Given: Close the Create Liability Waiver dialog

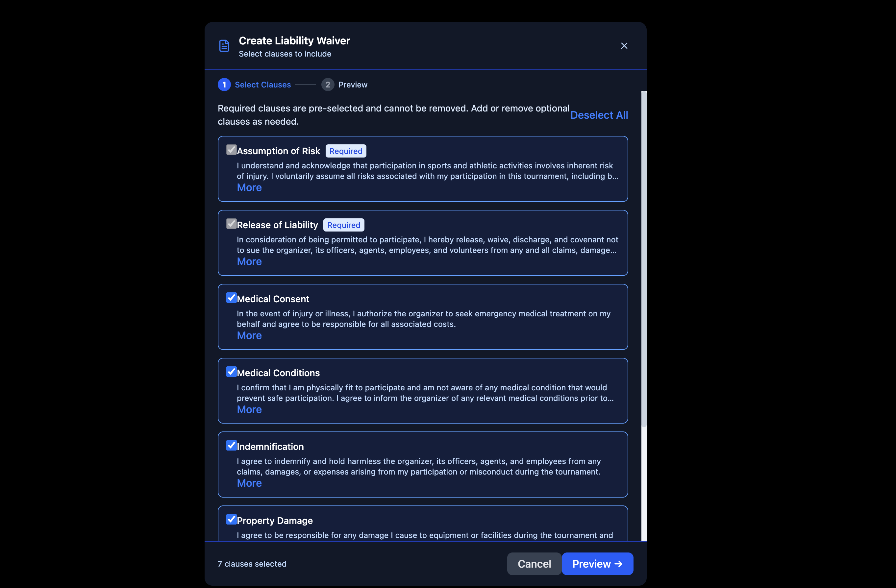Looking at the screenshot, I should point(624,46).
